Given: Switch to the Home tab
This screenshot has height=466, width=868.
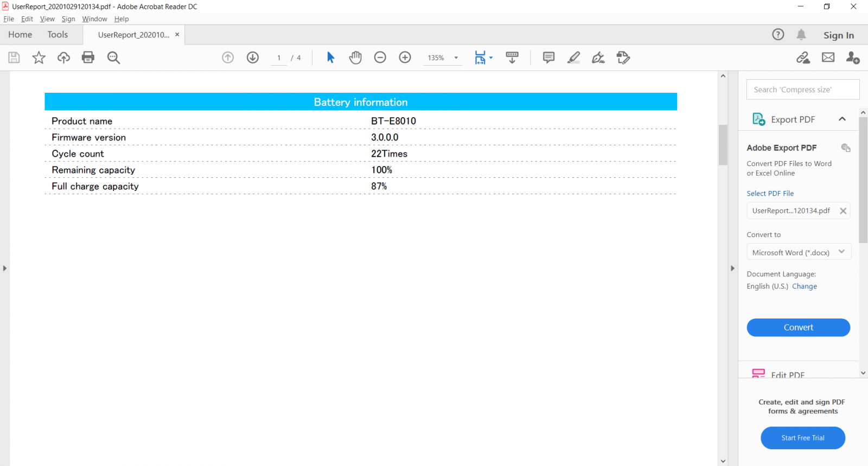Looking at the screenshot, I should [x=20, y=35].
